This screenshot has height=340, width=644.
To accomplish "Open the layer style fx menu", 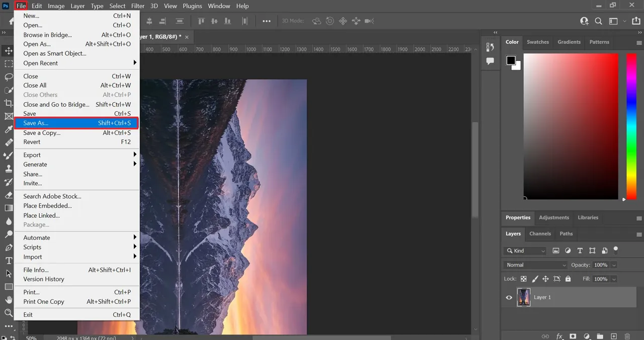I will point(559,336).
